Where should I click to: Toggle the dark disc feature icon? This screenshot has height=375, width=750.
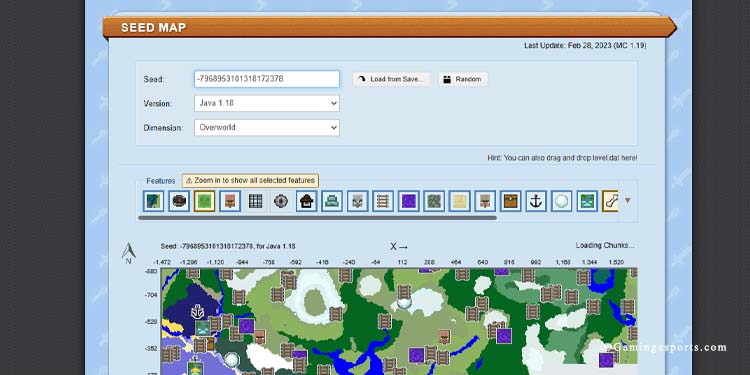click(179, 201)
